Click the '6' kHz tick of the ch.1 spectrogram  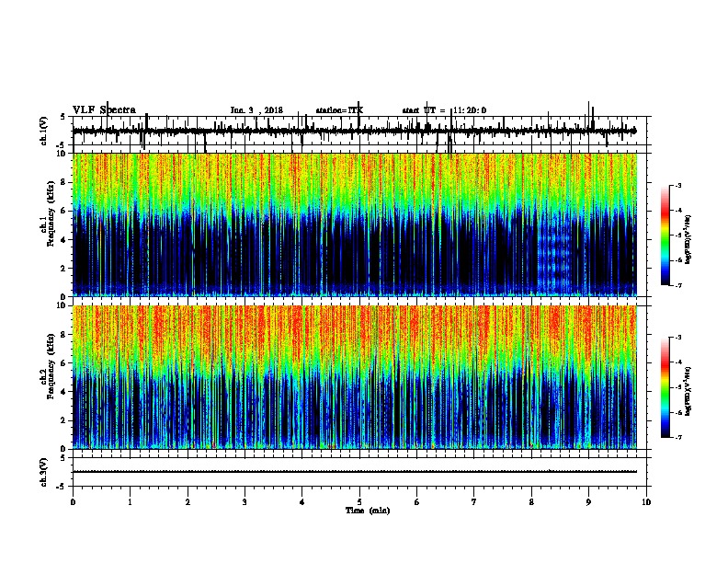tap(64, 211)
